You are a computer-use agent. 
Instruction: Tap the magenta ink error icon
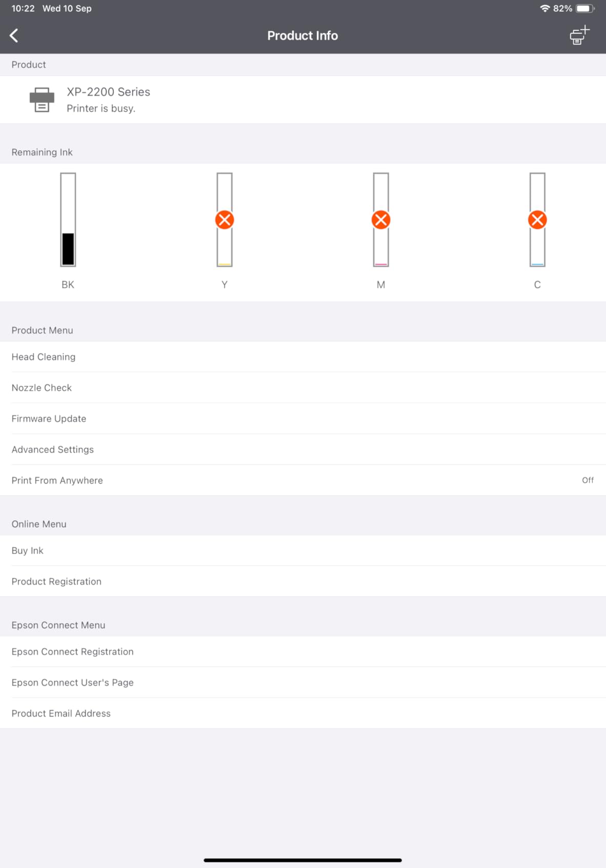pos(381,220)
